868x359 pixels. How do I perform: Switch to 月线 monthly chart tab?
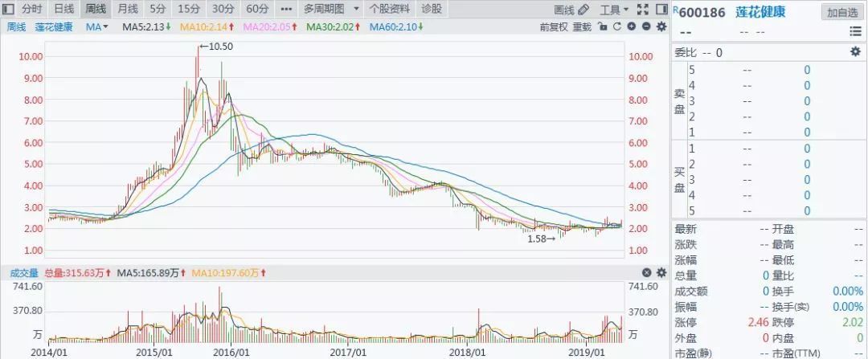127,9
